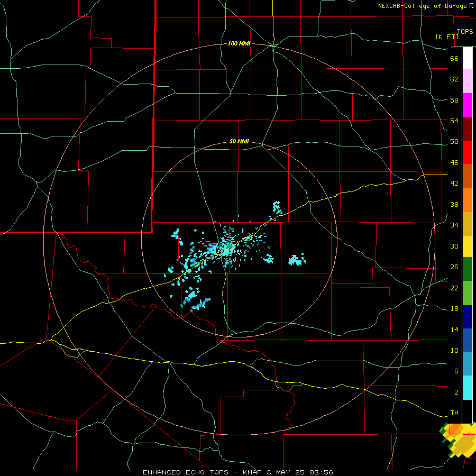The height and width of the screenshot is (476, 476).
Task: Click the 50 NMI range ring label
Action: (x=239, y=141)
